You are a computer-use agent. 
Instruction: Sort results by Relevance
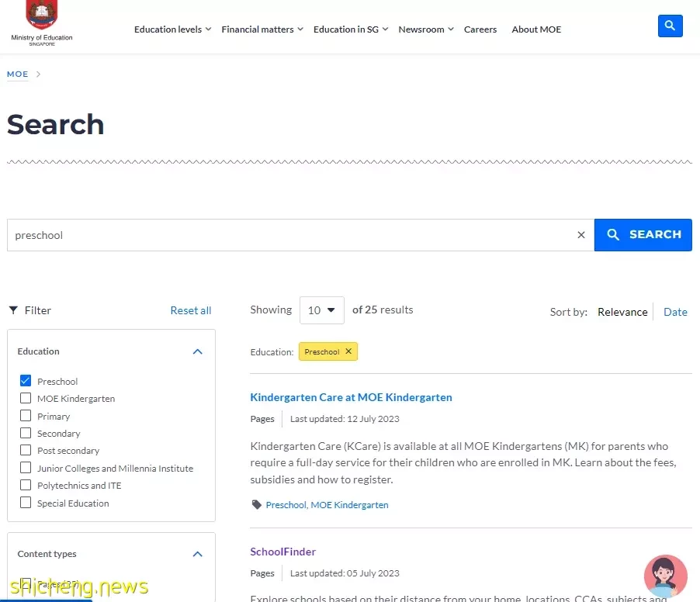(x=622, y=312)
